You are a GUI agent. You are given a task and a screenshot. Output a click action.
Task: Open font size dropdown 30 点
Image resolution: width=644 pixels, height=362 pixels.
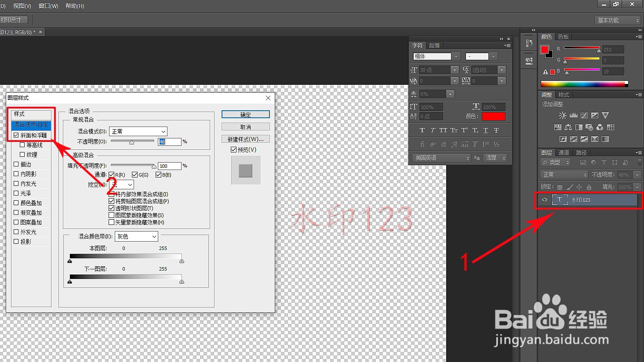[x=455, y=70]
